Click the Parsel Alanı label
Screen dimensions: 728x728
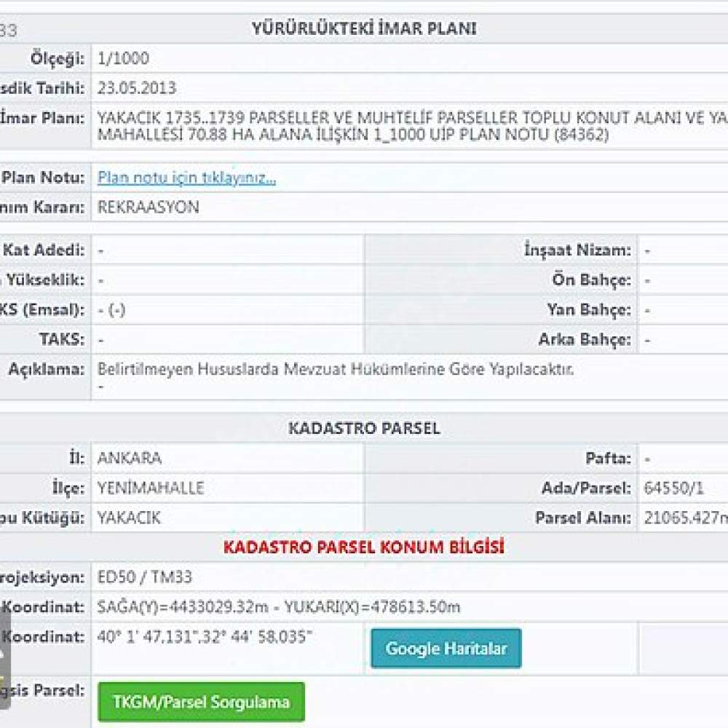point(583,518)
